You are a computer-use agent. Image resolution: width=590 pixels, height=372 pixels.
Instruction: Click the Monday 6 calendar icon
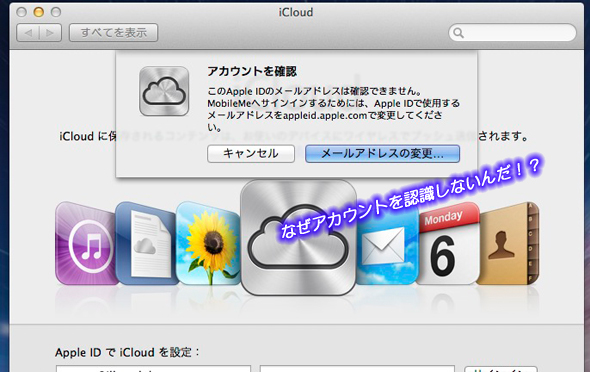point(448,243)
